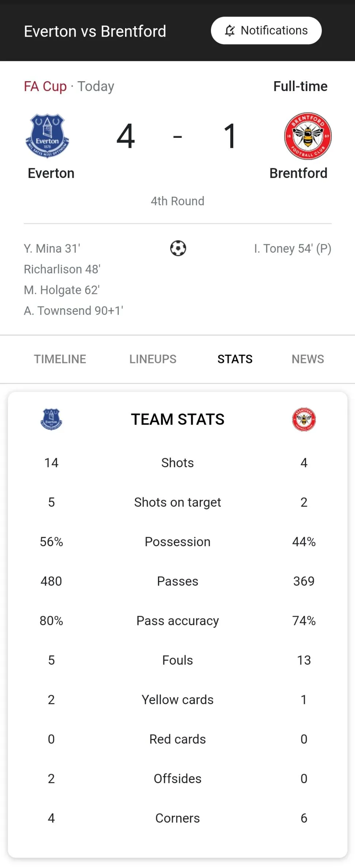Click the Everton vs Brentford title
The image size is (355, 868).
tap(95, 31)
